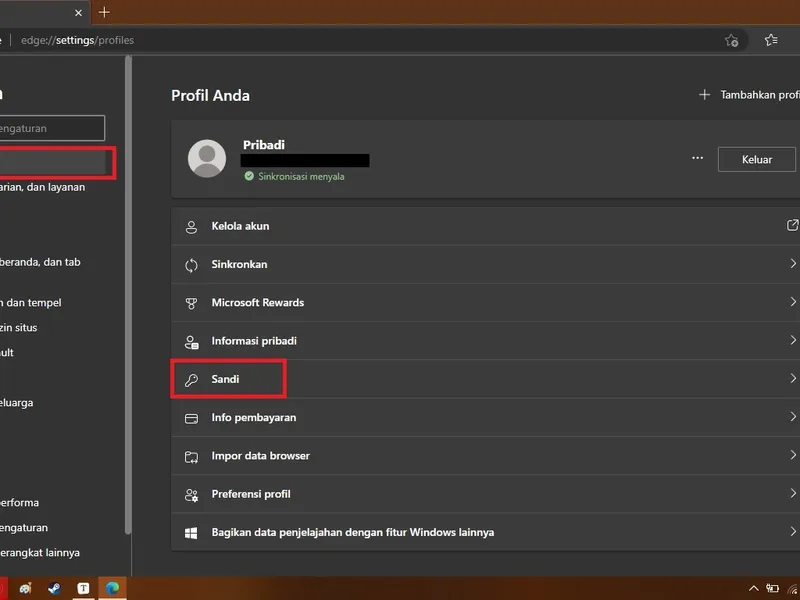Show hidden icons in the system tray
The image size is (800, 600).
click(x=753, y=589)
